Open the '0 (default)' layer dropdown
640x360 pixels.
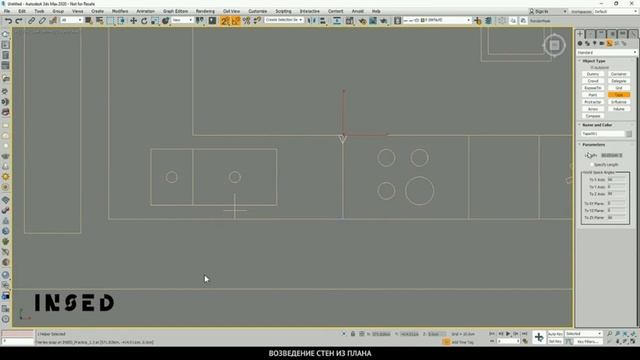(x=438, y=20)
